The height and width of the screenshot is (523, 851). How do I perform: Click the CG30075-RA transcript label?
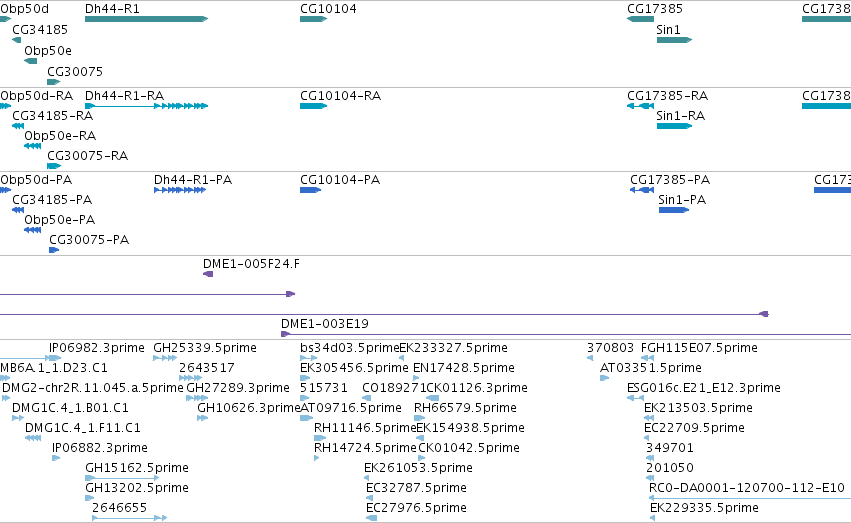point(88,156)
